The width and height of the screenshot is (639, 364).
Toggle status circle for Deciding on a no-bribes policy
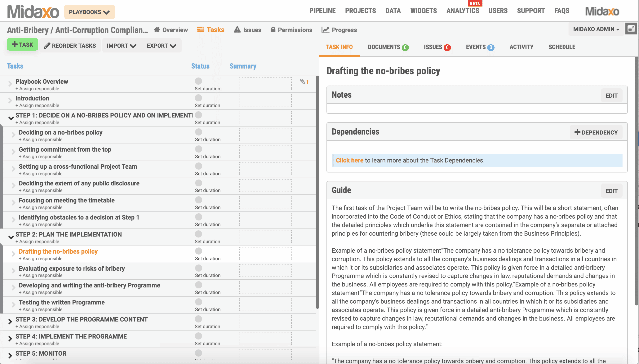click(x=199, y=132)
